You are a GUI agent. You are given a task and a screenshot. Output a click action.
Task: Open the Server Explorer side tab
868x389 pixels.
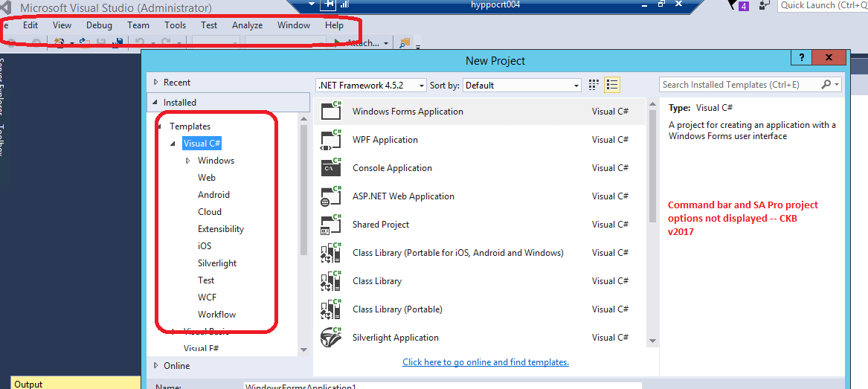(x=2, y=86)
